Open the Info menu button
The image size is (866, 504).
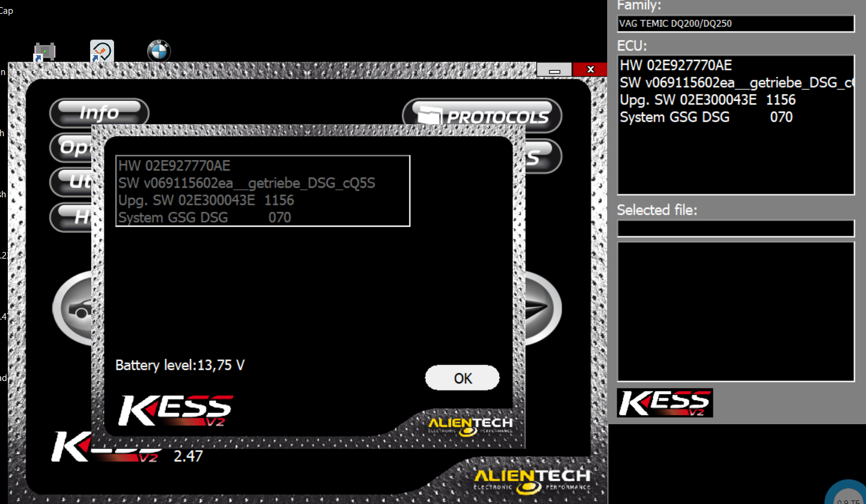(99, 113)
